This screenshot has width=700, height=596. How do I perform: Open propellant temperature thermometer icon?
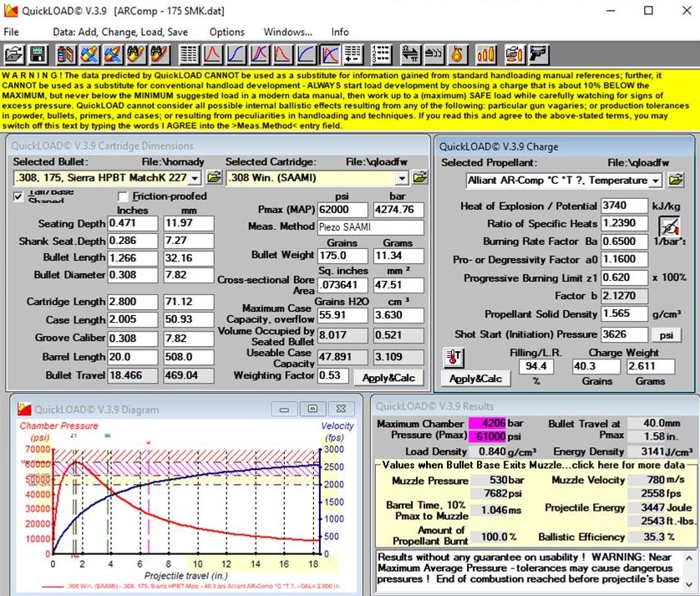tap(452, 358)
